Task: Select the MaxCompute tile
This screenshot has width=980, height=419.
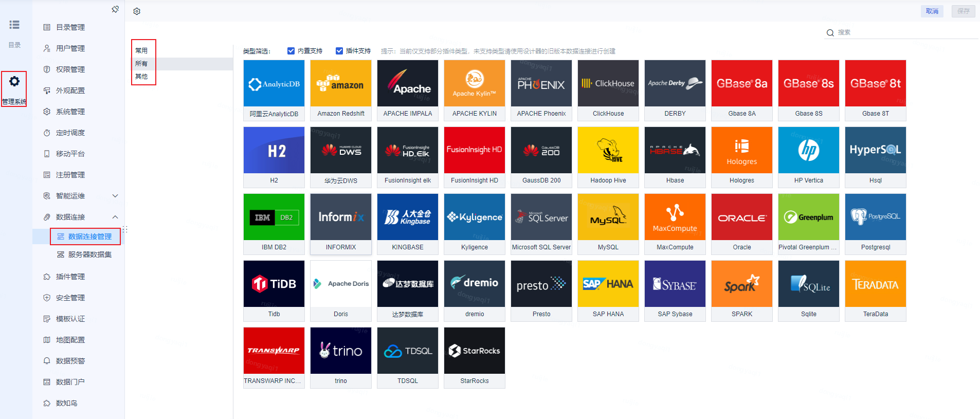Action: point(675,224)
